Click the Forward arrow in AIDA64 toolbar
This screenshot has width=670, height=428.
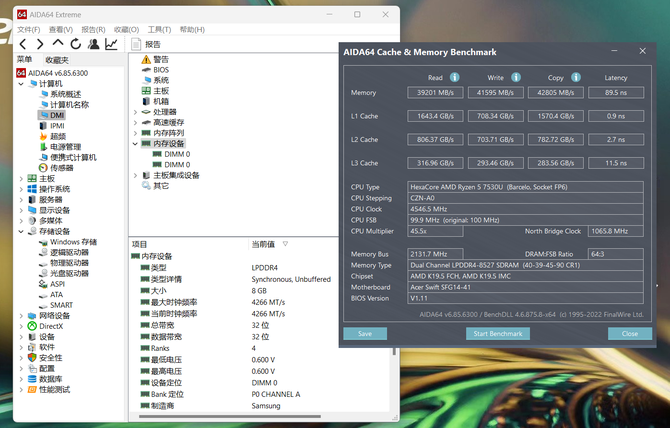click(40, 44)
